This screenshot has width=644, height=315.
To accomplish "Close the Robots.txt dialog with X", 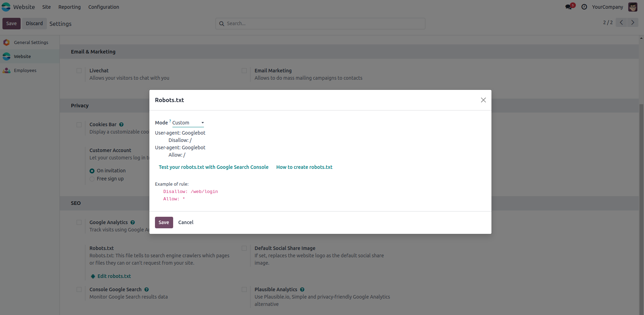I will pyautogui.click(x=483, y=100).
